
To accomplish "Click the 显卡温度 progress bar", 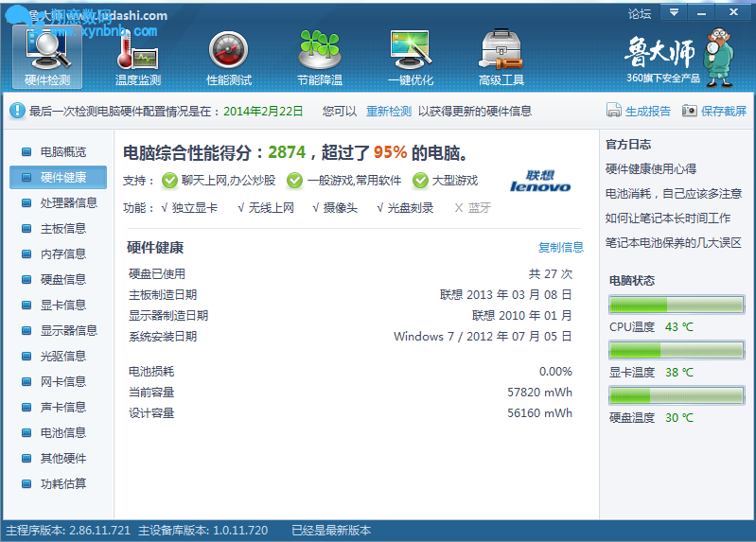I will 677,350.
